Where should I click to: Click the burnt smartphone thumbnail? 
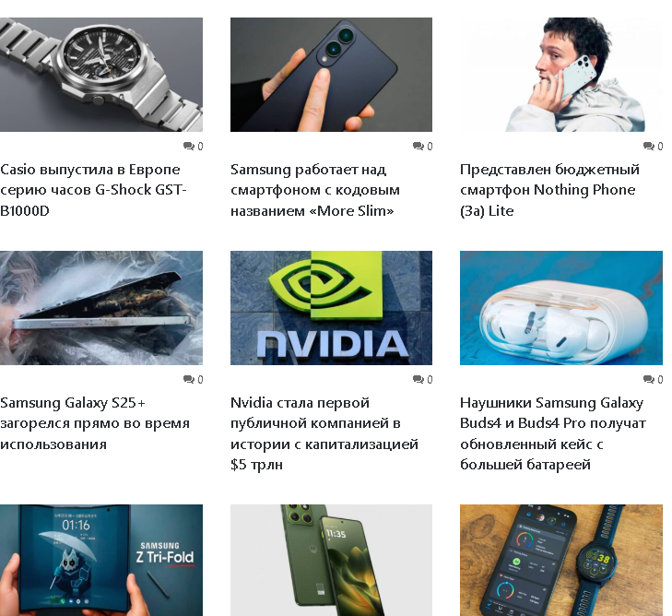[101, 308]
